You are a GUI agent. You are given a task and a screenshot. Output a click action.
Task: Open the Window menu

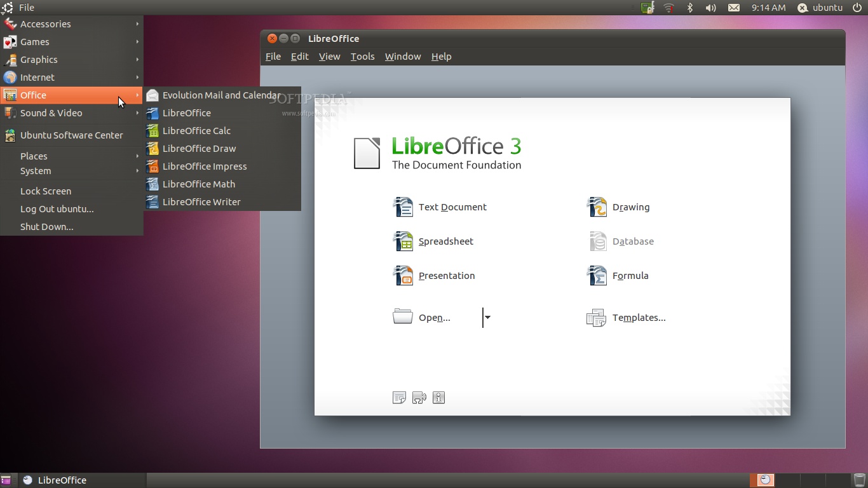click(403, 57)
